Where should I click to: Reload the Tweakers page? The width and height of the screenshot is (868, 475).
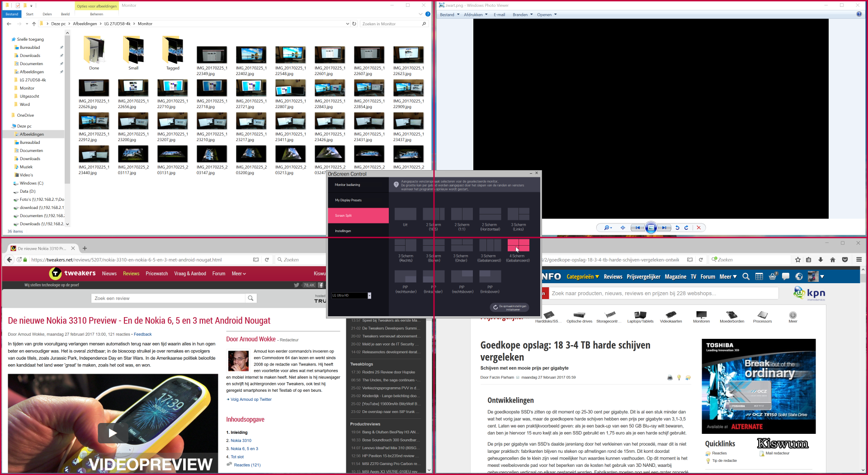click(267, 260)
